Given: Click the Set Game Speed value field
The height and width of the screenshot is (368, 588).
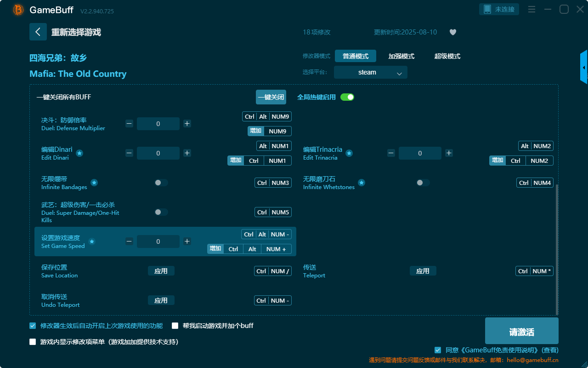Looking at the screenshot, I should point(158,241).
